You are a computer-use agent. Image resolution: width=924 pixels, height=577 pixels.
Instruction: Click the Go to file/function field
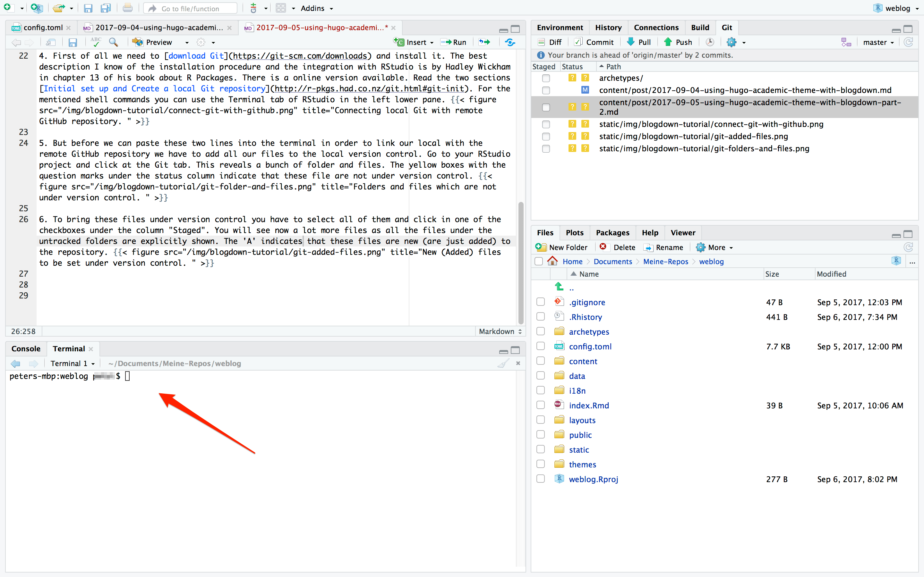(190, 8)
